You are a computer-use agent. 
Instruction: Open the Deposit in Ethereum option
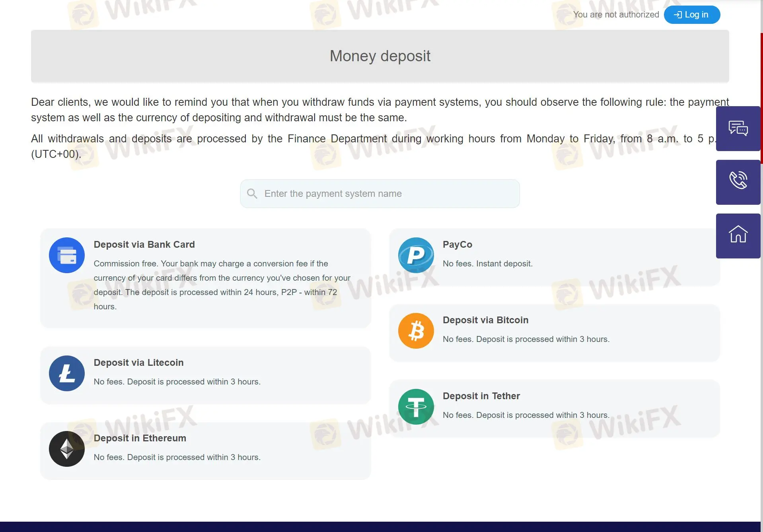pyautogui.click(x=205, y=449)
